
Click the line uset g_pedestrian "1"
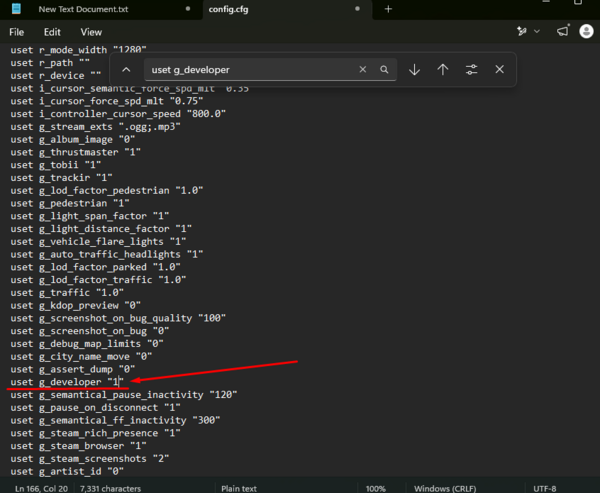70,203
